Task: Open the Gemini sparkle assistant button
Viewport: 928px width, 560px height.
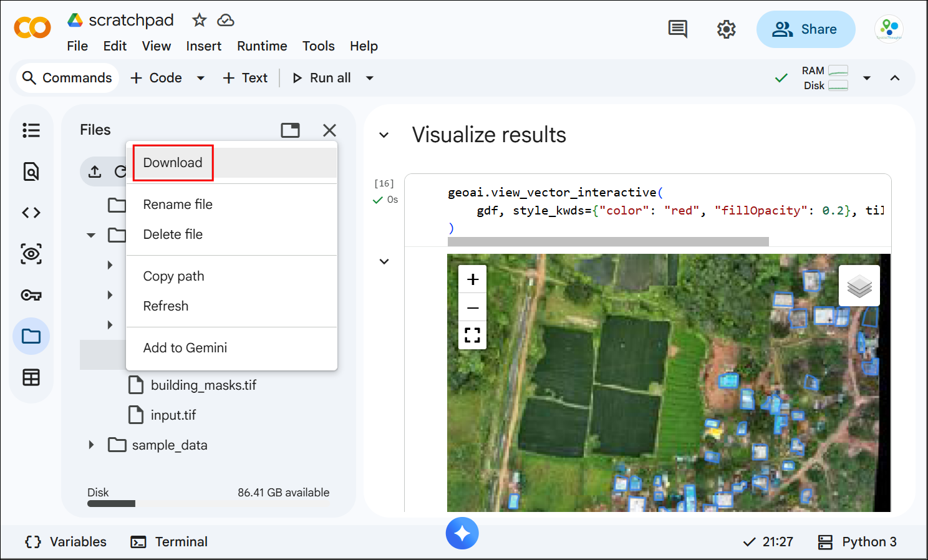Action: (x=462, y=533)
